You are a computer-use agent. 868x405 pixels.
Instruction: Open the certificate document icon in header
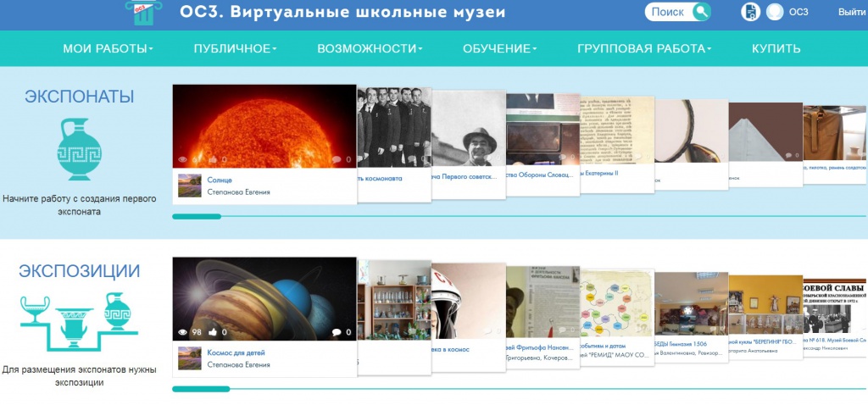[x=750, y=12]
